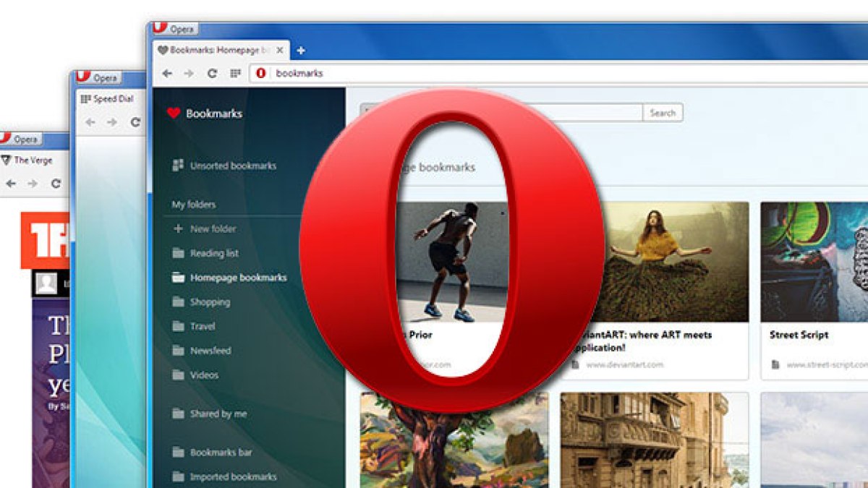Go back in the Speed Dial window
This screenshot has height=488, width=868.
coord(90,122)
